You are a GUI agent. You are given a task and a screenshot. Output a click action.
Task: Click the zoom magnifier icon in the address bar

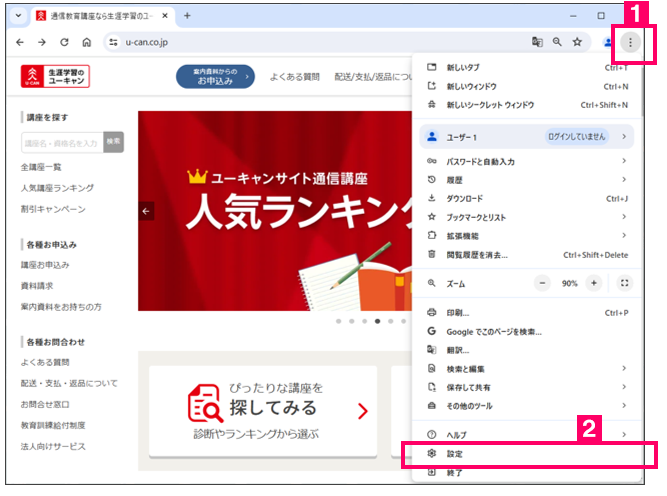click(x=557, y=42)
